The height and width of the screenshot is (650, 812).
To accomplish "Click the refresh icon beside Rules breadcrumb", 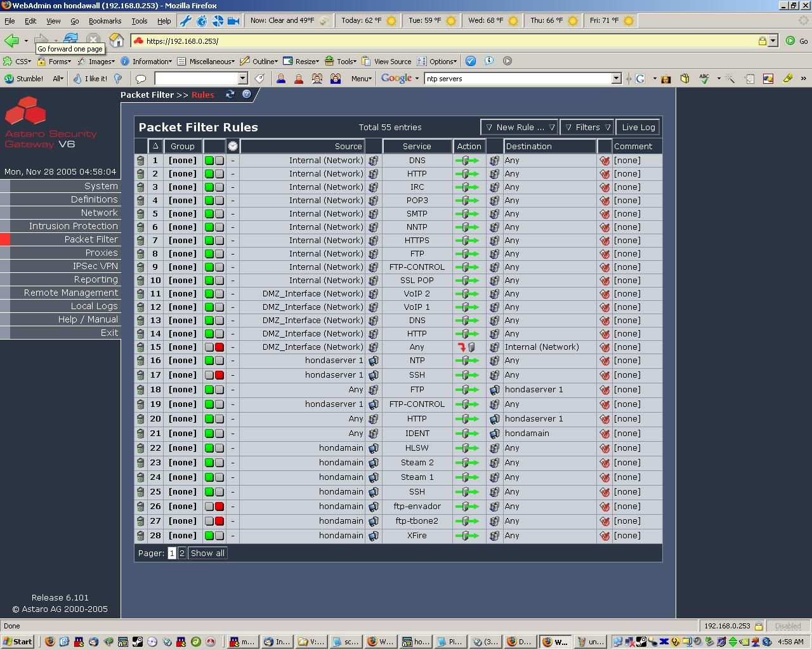I will coord(230,95).
